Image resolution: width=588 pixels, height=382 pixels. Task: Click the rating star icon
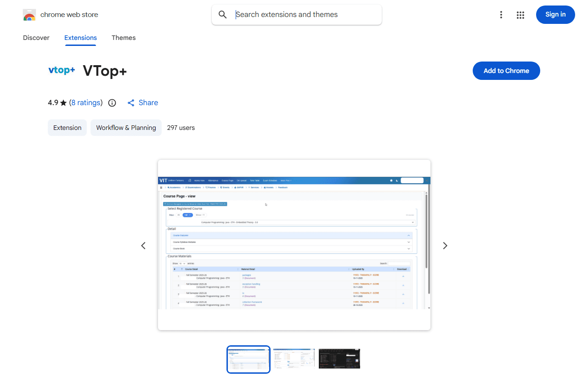pyautogui.click(x=63, y=103)
